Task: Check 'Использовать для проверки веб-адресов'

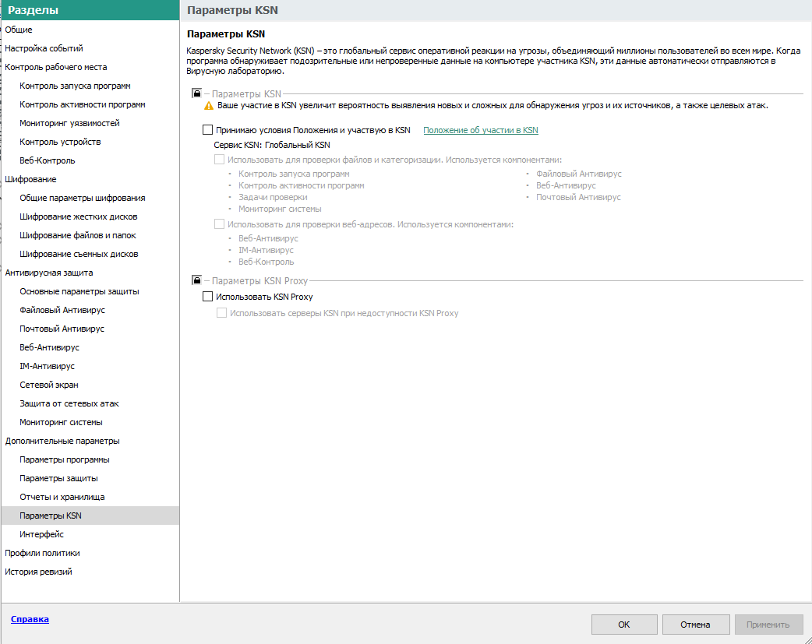Action: pyautogui.click(x=220, y=224)
